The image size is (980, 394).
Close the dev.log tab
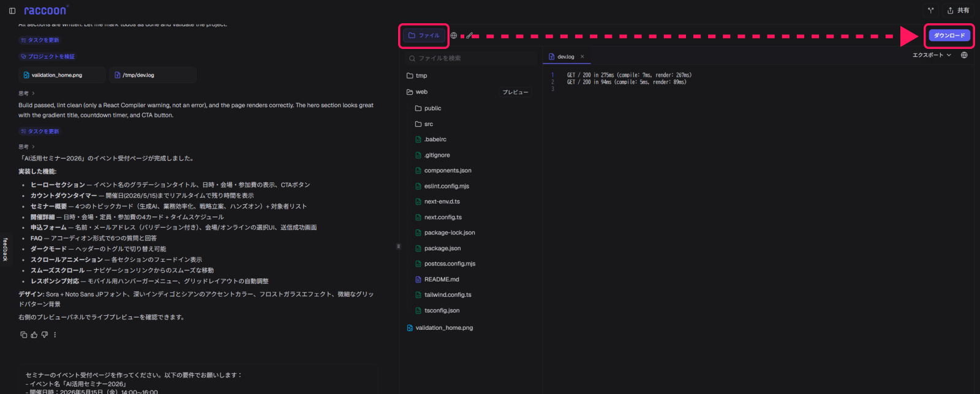582,57
